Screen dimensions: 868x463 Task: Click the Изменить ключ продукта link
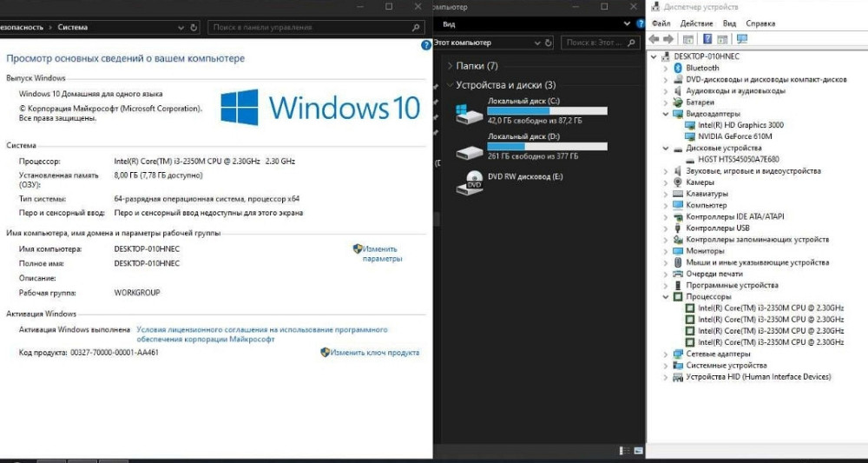coord(374,353)
